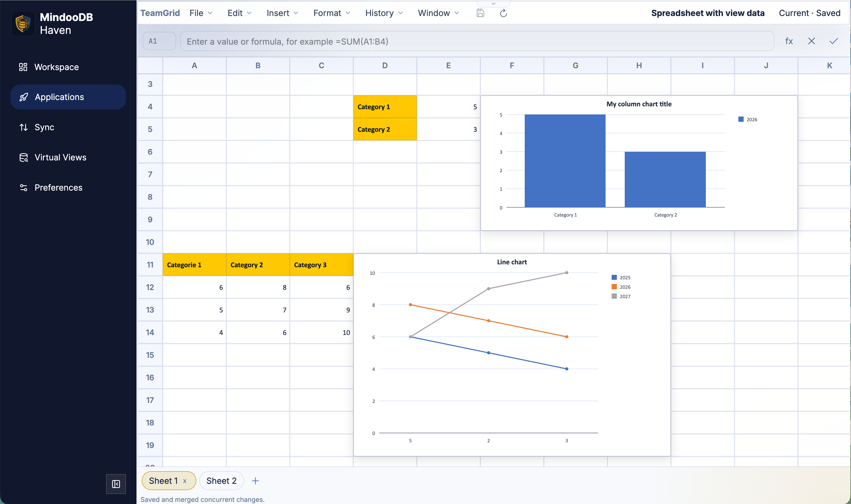This screenshot has width=851, height=504.
Task: Close Sheet 1 with the x
Action: click(x=185, y=481)
